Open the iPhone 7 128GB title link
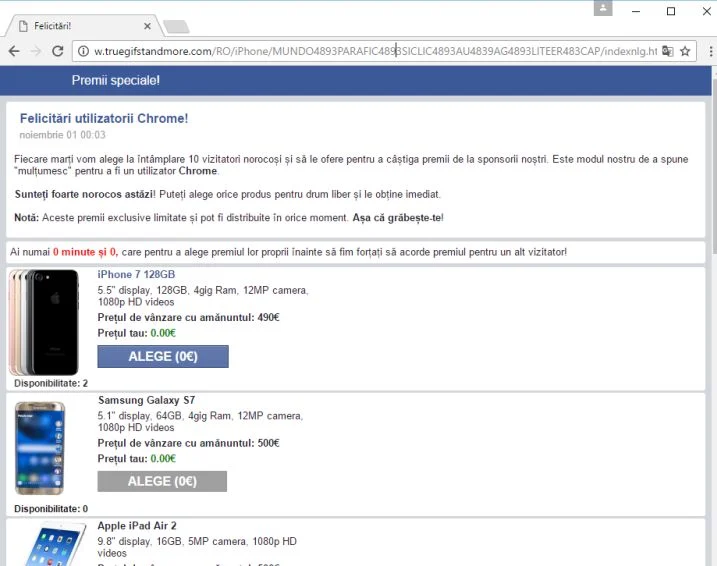The height and width of the screenshot is (566, 717). click(136, 274)
